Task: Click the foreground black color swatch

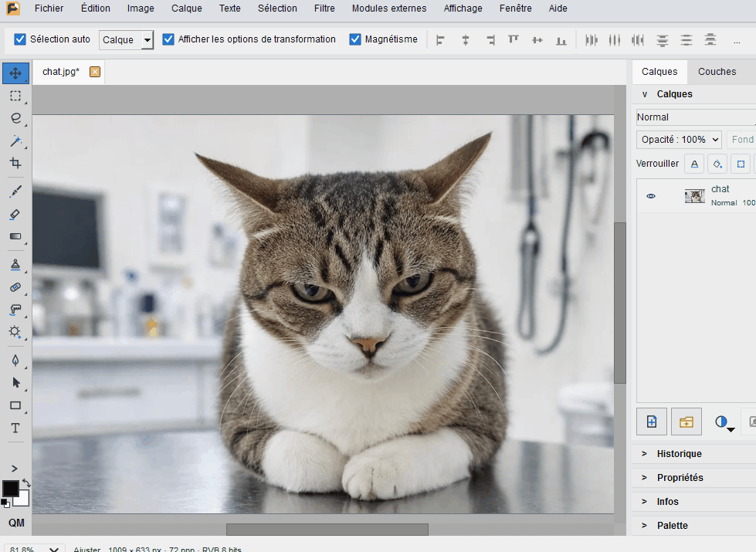Action: pyautogui.click(x=11, y=489)
